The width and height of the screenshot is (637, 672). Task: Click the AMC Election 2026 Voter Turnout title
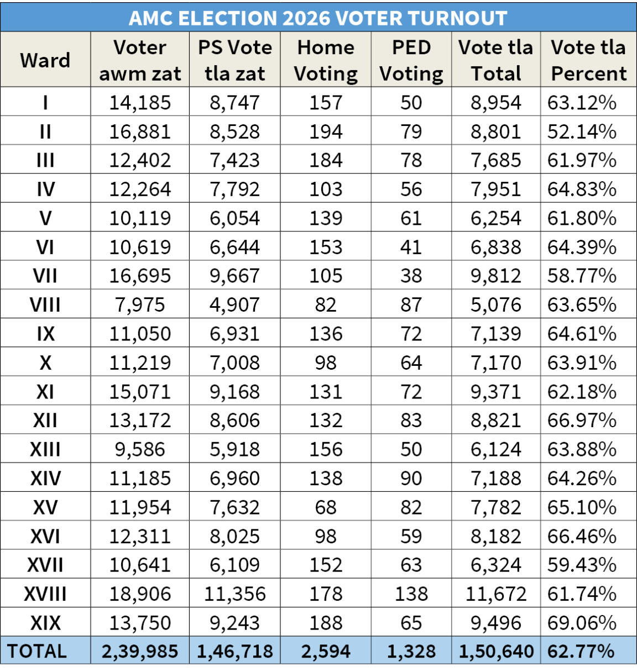click(x=318, y=18)
